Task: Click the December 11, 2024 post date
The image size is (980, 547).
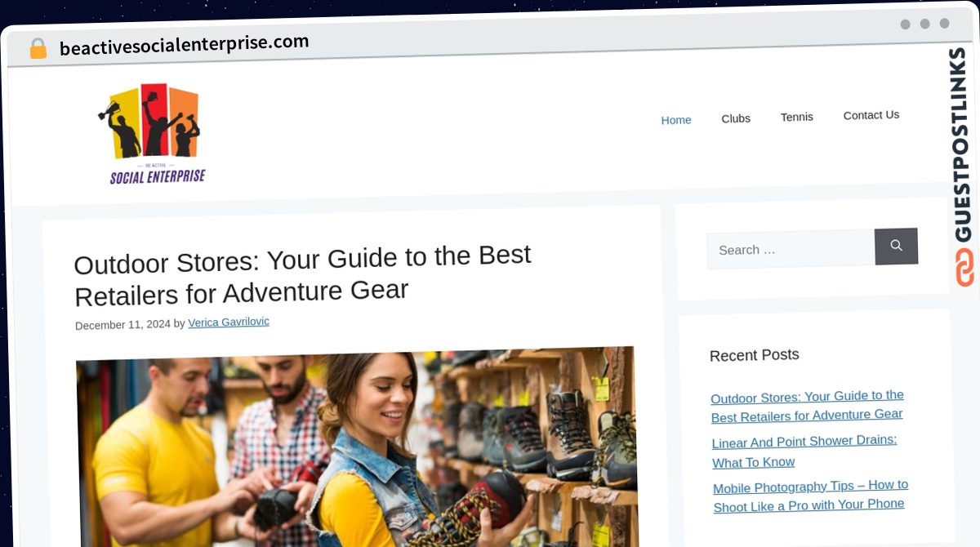Action: click(122, 325)
